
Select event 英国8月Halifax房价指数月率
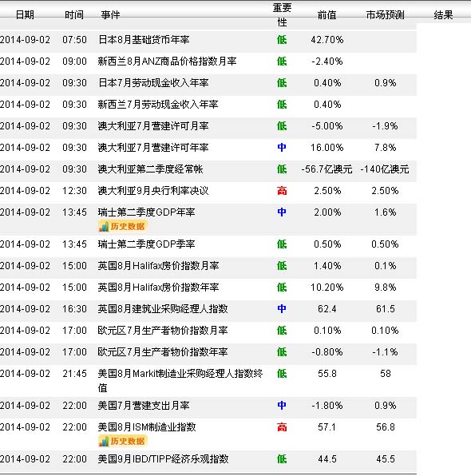pyautogui.click(x=158, y=266)
